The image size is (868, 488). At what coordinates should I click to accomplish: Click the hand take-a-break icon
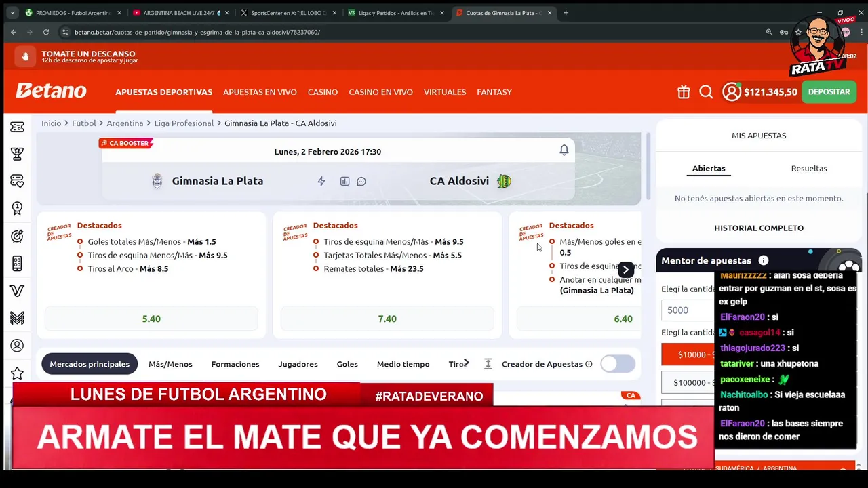[x=25, y=57]
